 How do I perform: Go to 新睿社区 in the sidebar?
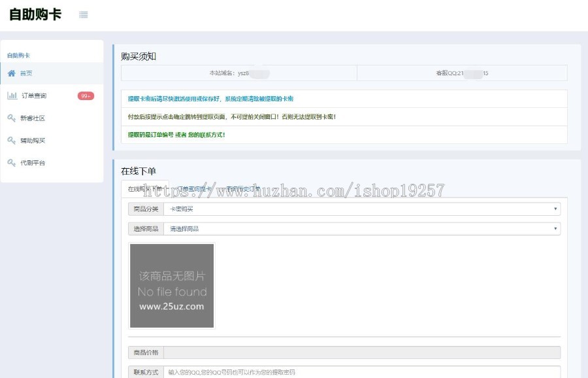click(x=52, y=118)
